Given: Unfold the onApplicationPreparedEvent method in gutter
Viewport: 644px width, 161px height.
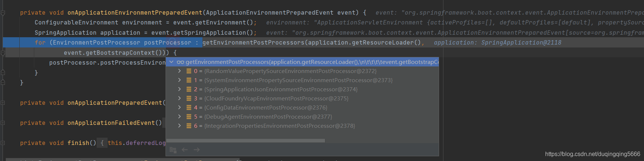Looking at the screenshot, I should (3, 103).
